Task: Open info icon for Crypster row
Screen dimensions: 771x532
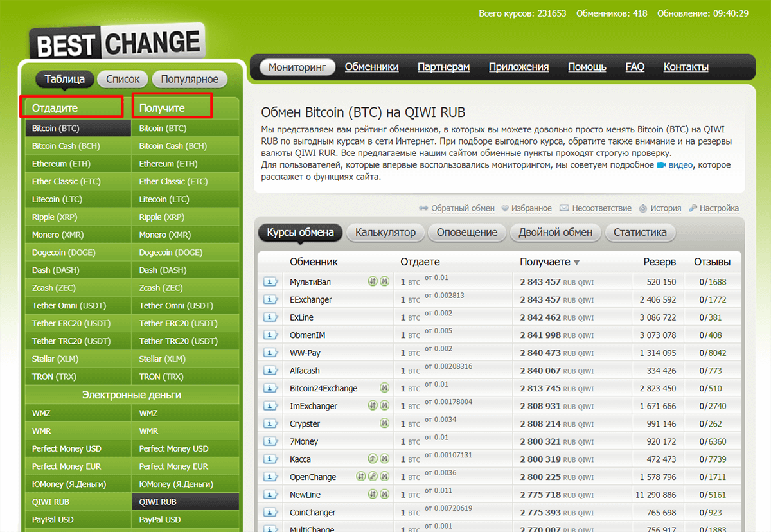Action: (270, 424)
